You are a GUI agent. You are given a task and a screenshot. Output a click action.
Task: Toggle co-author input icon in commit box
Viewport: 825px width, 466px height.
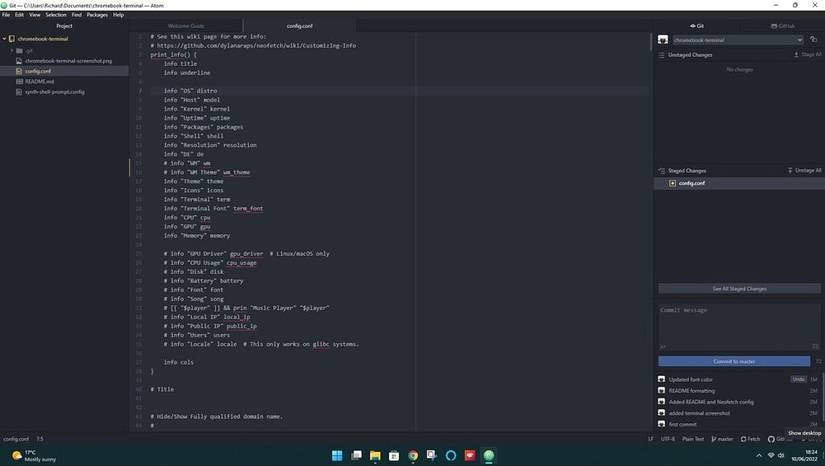pos(663,347)
